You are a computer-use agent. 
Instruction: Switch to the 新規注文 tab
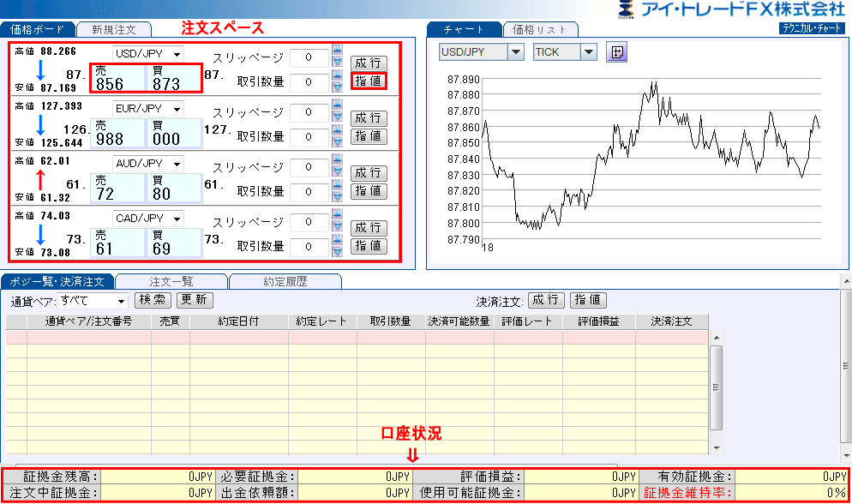pos(113,29)
